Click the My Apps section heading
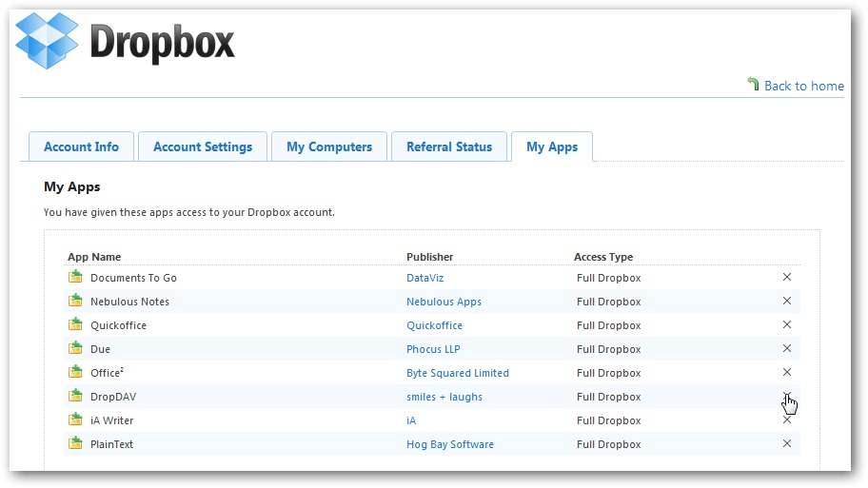Image resolution: width=868 pixels, height=488 pixels. tap(72, 187)
